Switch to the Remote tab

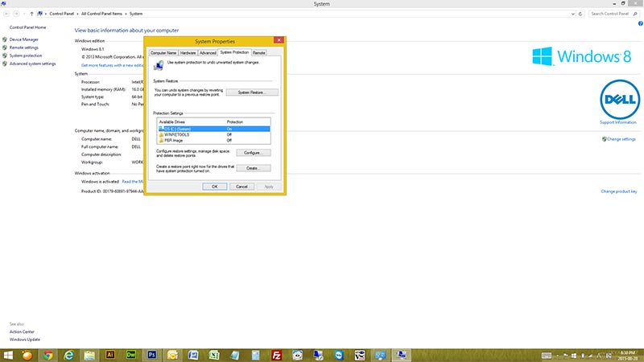point(258,53)
